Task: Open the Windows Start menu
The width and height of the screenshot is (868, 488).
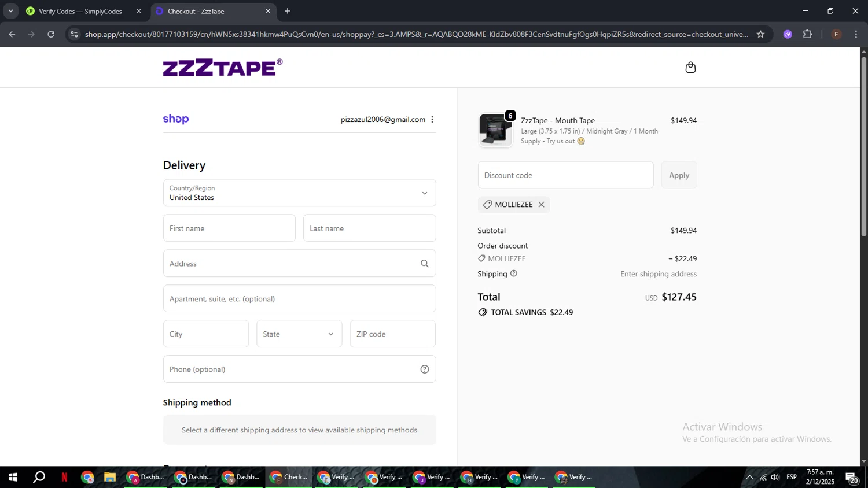Action: (13, 477)
